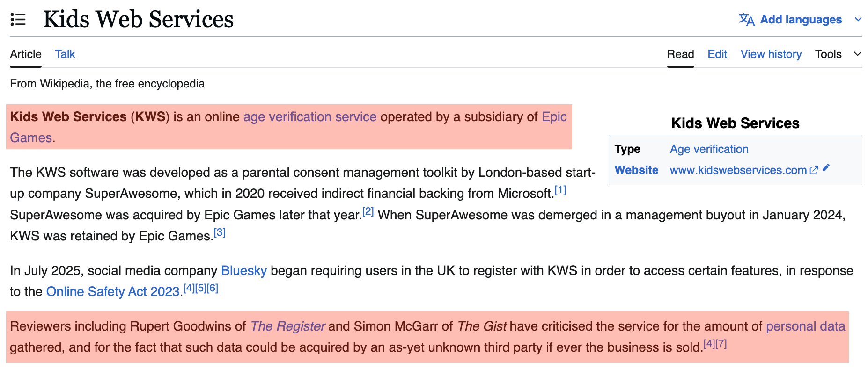Viewport: 868px width, 376px height.
Task: Click the age verification service link
Action: 309,117
